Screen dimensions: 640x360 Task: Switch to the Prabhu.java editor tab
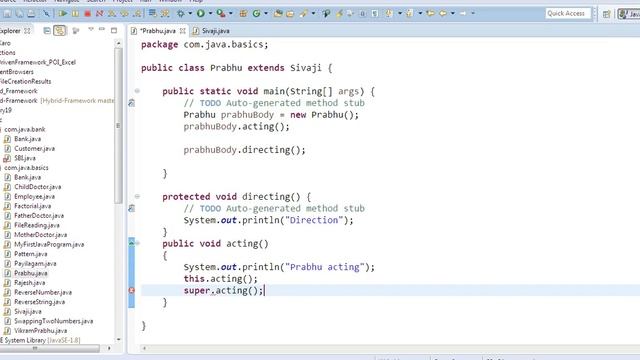click(157, 31)
